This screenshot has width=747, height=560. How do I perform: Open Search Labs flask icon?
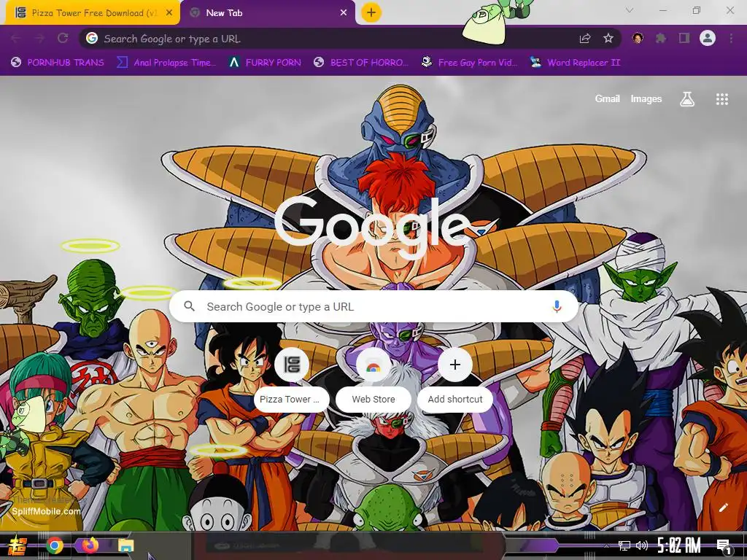coord(687,99)
